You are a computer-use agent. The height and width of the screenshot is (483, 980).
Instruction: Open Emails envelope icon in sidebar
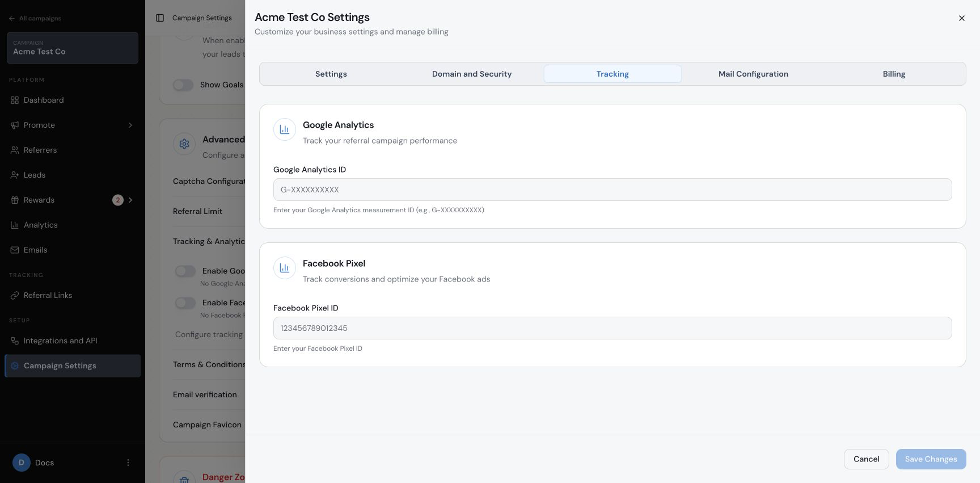[x=15, y=250]
